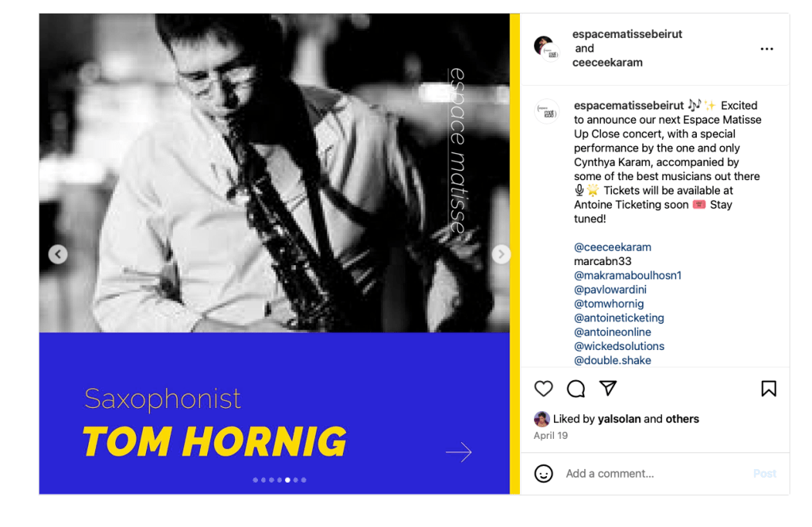Open the @ceeceekaram mention in caption
The height and width of the screenshot is (527, 812).
(612, 247)
